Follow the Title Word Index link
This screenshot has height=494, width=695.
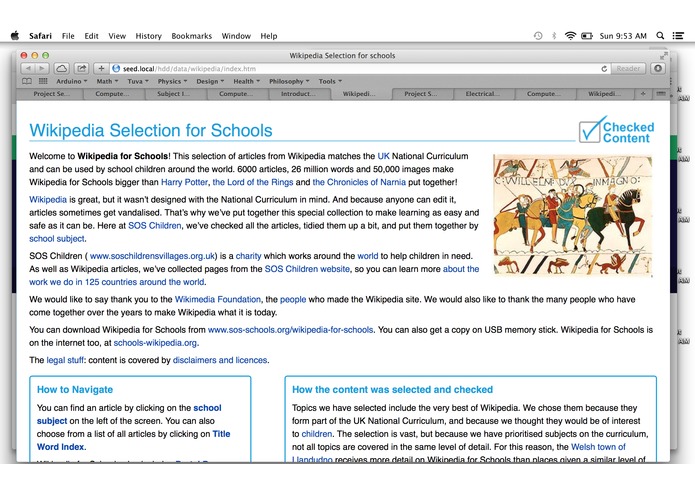[133, 440]
